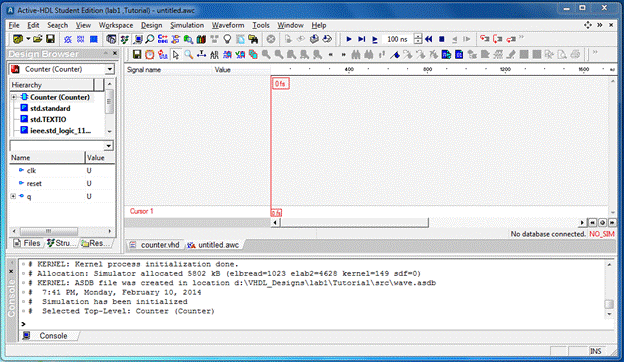Click the C++ debug icon
Screen dimensions: 624x362
162,39
